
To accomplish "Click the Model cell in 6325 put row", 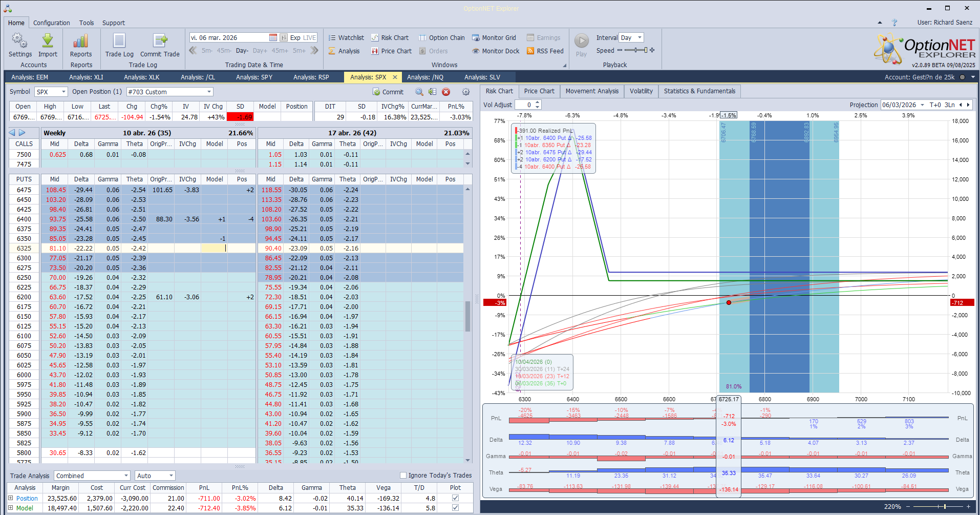I will (215, 248).
